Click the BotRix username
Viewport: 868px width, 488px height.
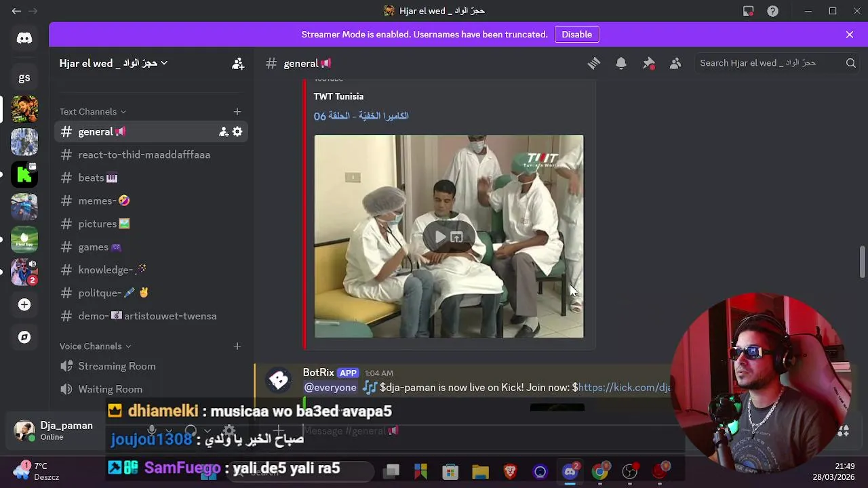318,373
